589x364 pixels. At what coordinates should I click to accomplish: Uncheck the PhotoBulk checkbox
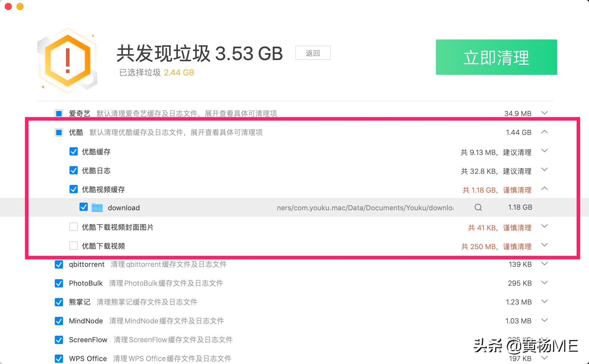click(x=59, y=283)
